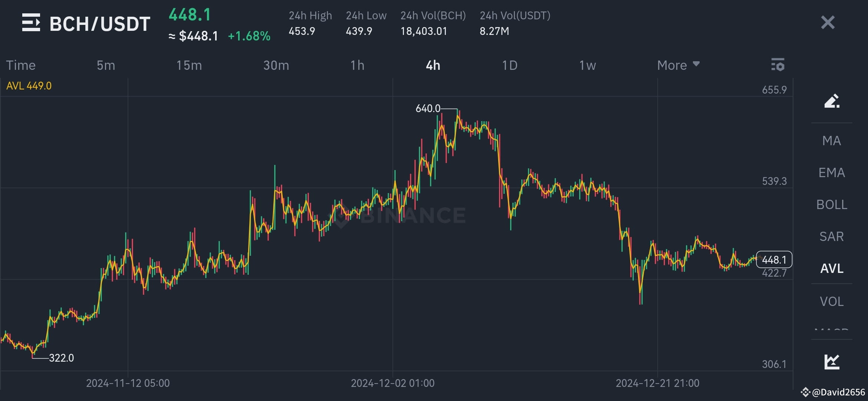Screen dimensions: 868x401
Task: Expand the More timeframes dropdown
Action: [x=678, y=65]
